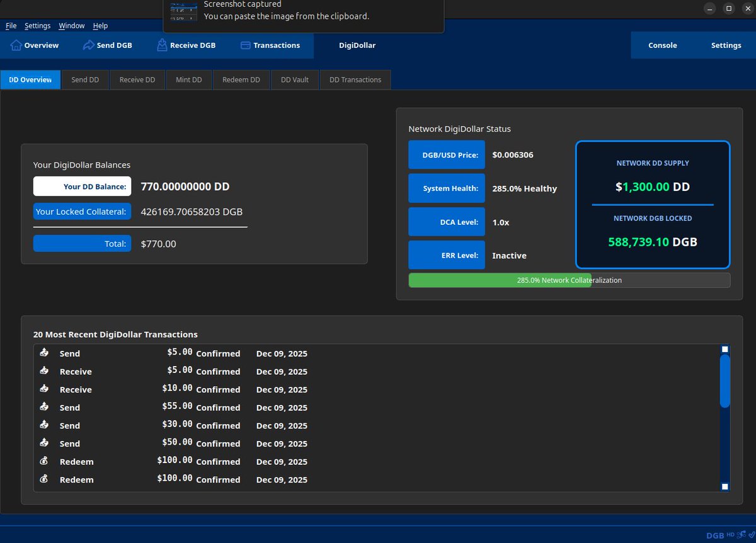This screenshot has height=543, width=756.
Task: Open the Window menu
Action: pyautogui.click(x=72, y=26)
